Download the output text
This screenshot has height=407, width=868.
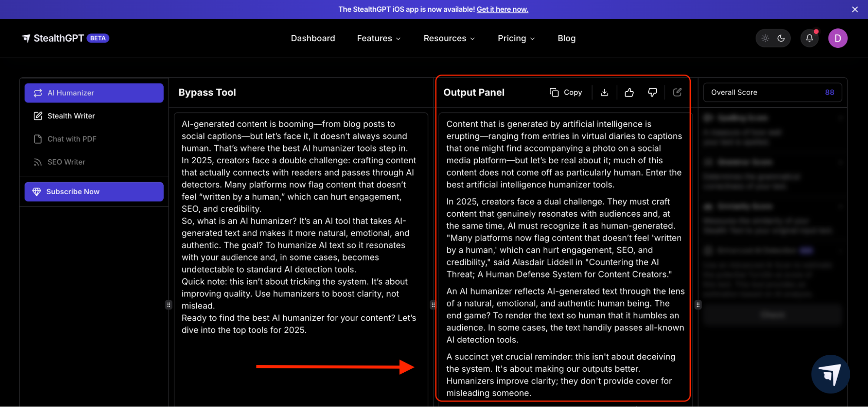tap(604, 93)
